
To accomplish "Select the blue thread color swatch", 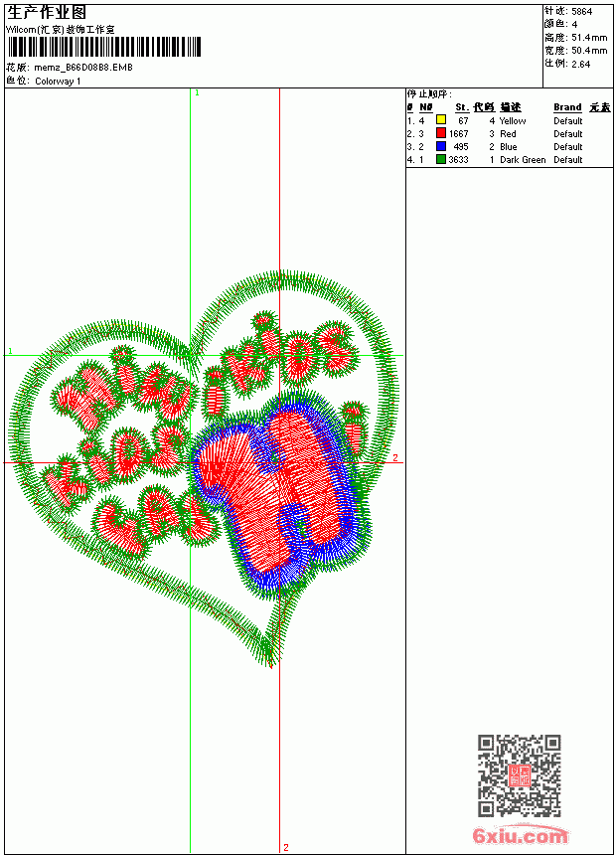I will point(441,146).
